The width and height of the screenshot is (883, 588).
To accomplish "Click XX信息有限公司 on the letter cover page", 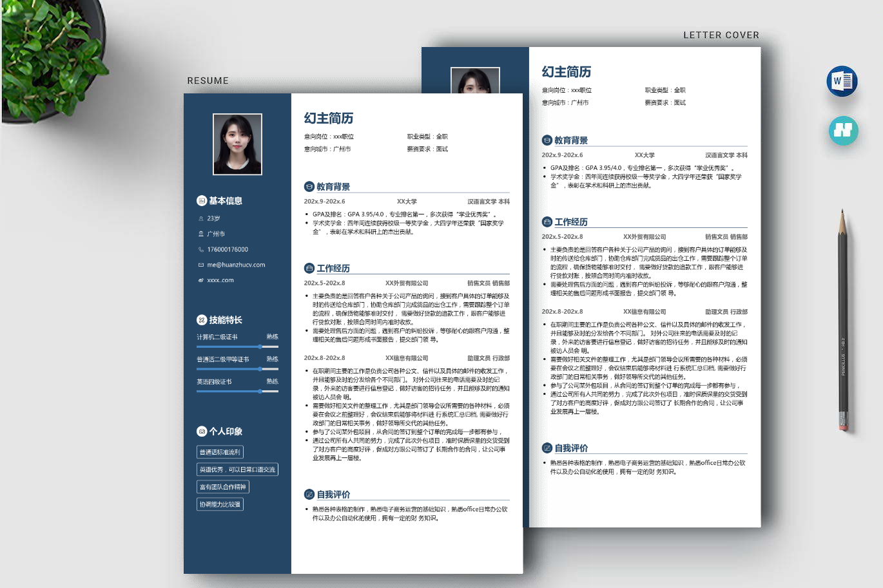I will coord(645,312).
